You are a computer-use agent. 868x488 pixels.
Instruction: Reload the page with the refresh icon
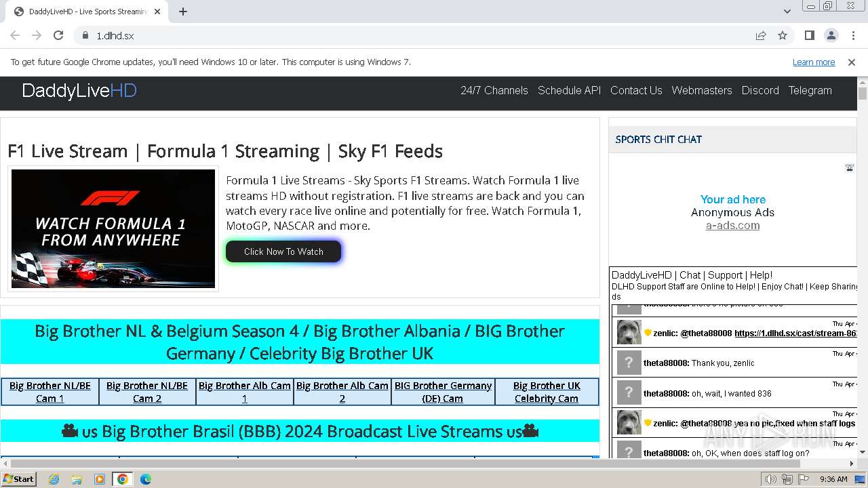click(58, 35)
